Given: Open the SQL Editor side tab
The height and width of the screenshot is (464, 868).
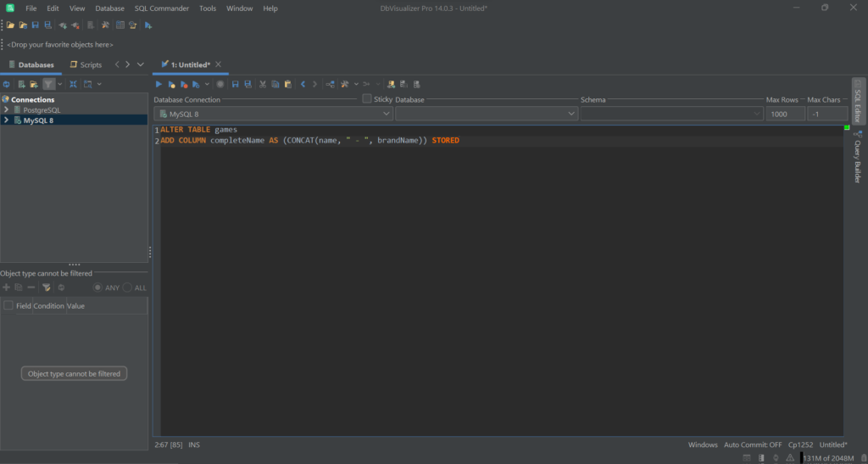Looking at the screenshot, I should coord(858,101).
